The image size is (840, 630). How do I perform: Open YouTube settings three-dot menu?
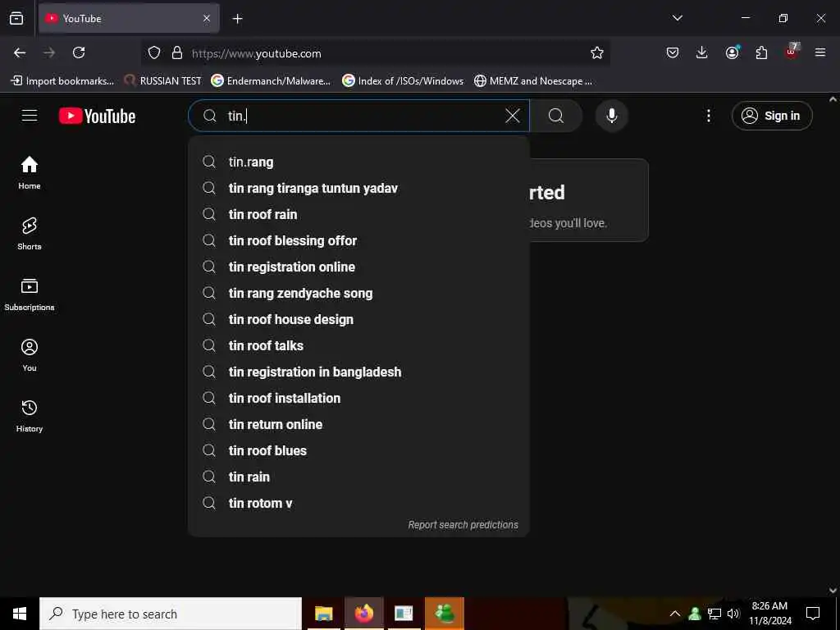point(708,116)
